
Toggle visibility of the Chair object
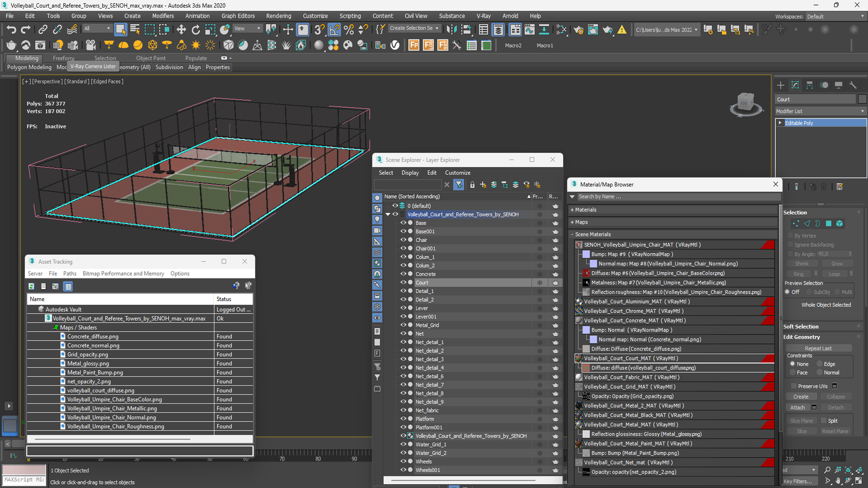point(403,240)
